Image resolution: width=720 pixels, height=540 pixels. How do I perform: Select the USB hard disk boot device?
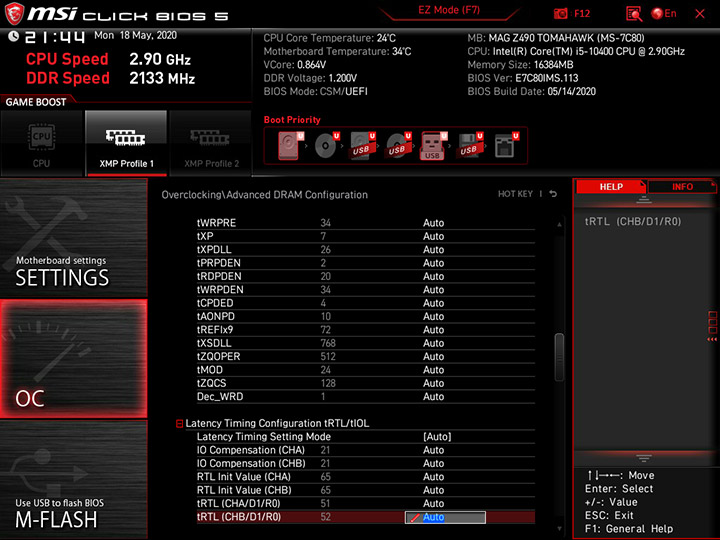click(362, 146)
